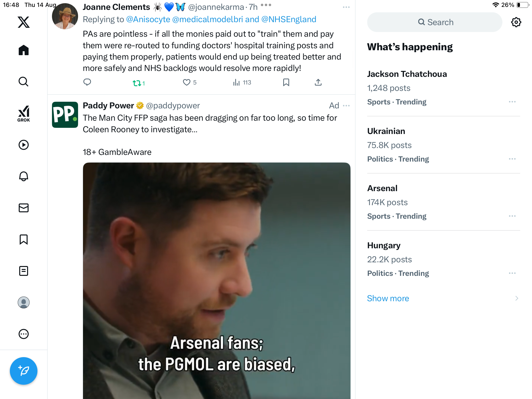The height and width of the screenshot is (399, 532).
Task: Tap the compose new post button
Action: 24,371
